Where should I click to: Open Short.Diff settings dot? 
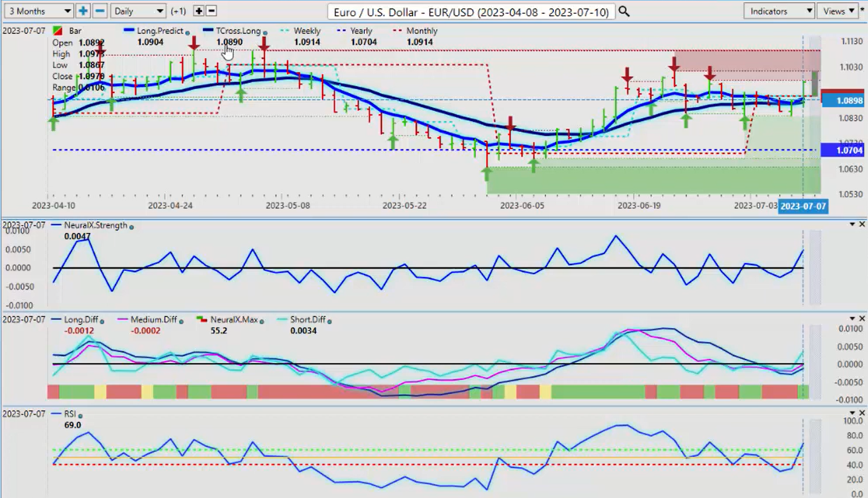(x=329, y=321)
